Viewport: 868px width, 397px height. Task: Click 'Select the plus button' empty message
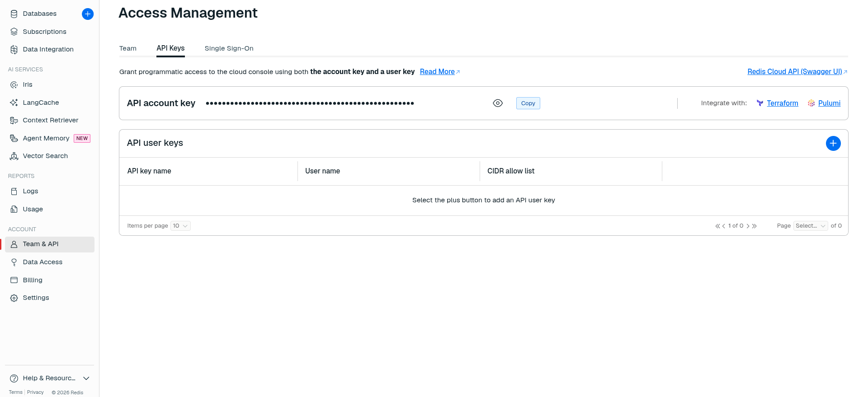coord(484,200)
